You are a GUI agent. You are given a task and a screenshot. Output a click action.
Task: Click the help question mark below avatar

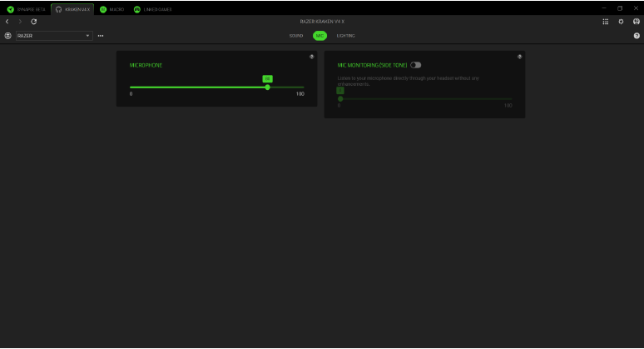point(637,36)
